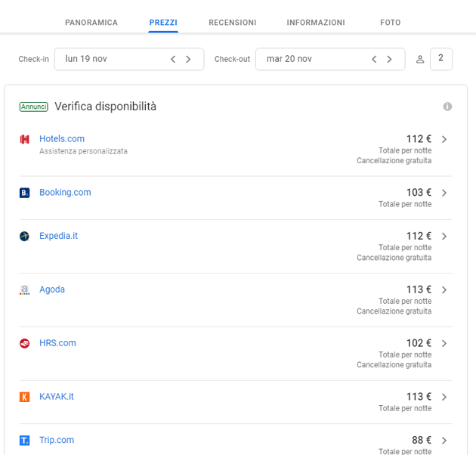Switch to the Recensioni tab

pyautogui.click(x=232, y=23)
